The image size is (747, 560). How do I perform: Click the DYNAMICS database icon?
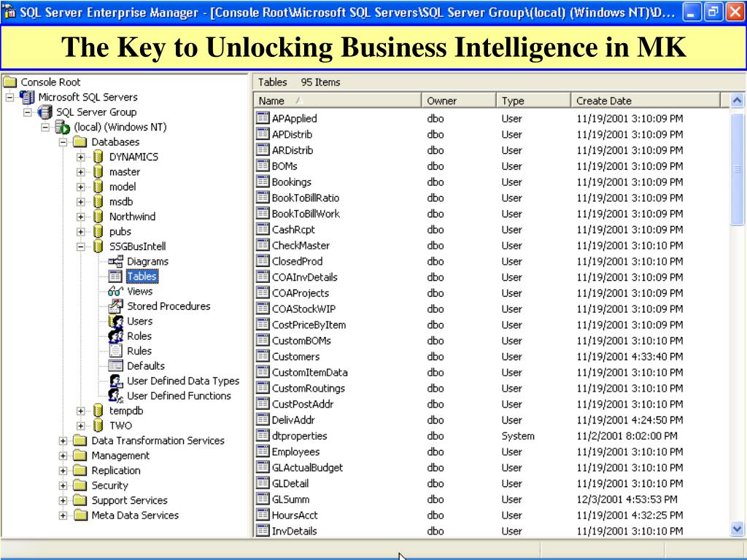point(98,157)
